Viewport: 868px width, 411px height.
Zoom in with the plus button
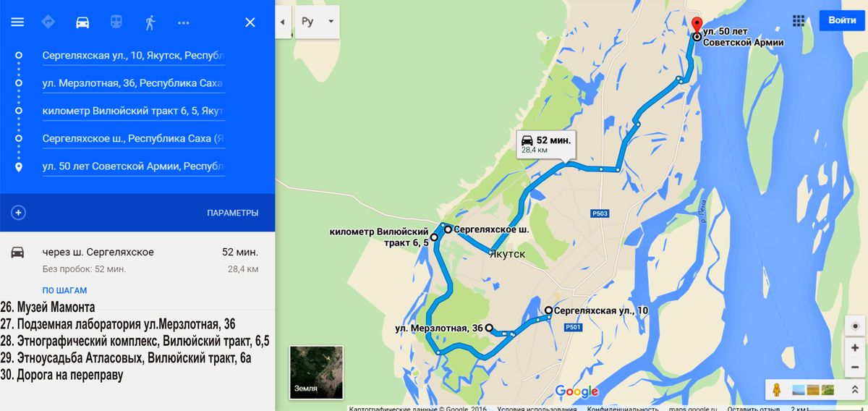[x=855, y=348]
